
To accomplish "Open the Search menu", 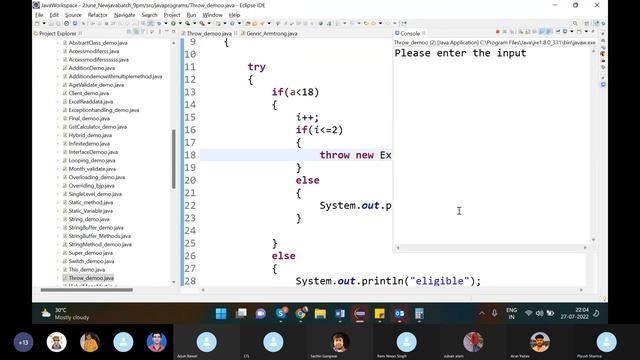I will [149, 15].
